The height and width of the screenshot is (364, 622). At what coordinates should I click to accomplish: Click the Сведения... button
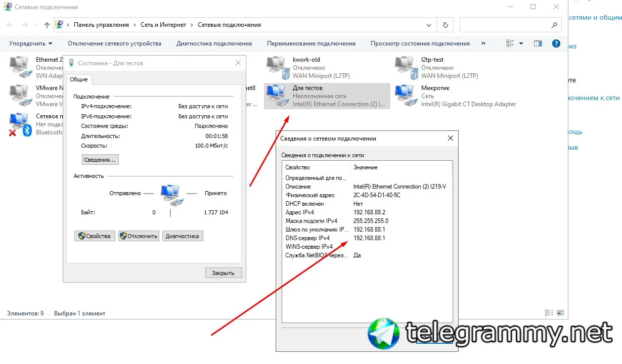coord(100,160)
